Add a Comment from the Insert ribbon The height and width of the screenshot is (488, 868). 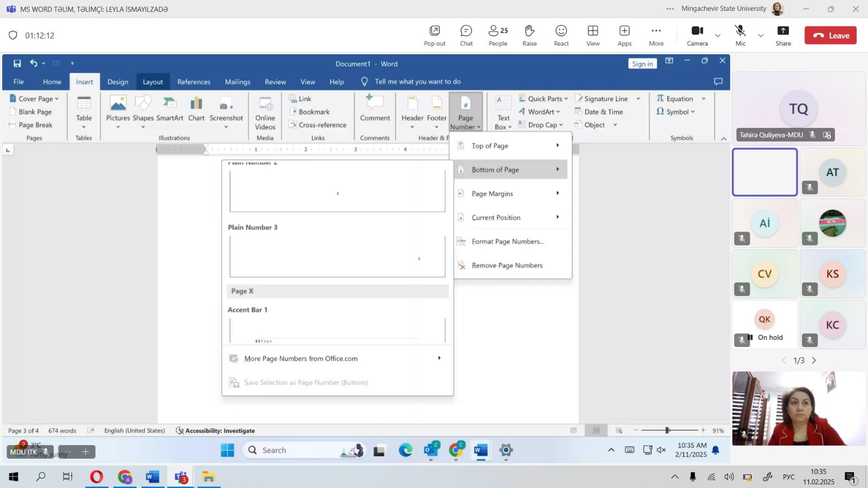coord(375,108)
